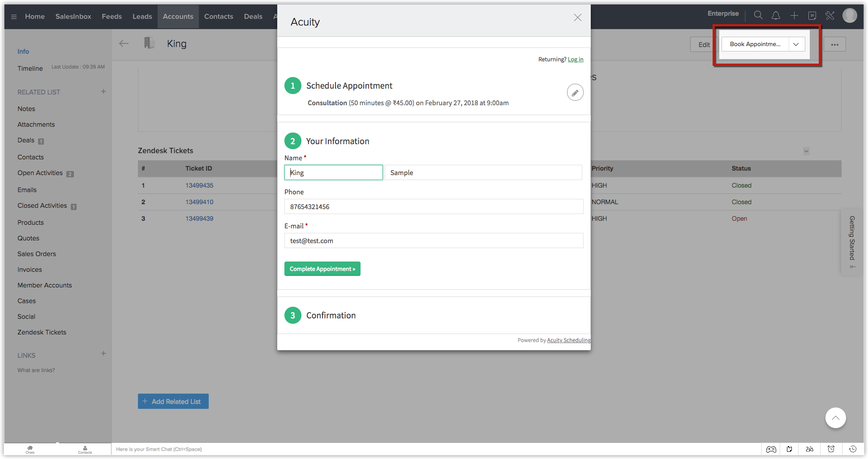This screenshot has width=868, height=459.
Task: Click the Log in link
Action: coord(575,59)
